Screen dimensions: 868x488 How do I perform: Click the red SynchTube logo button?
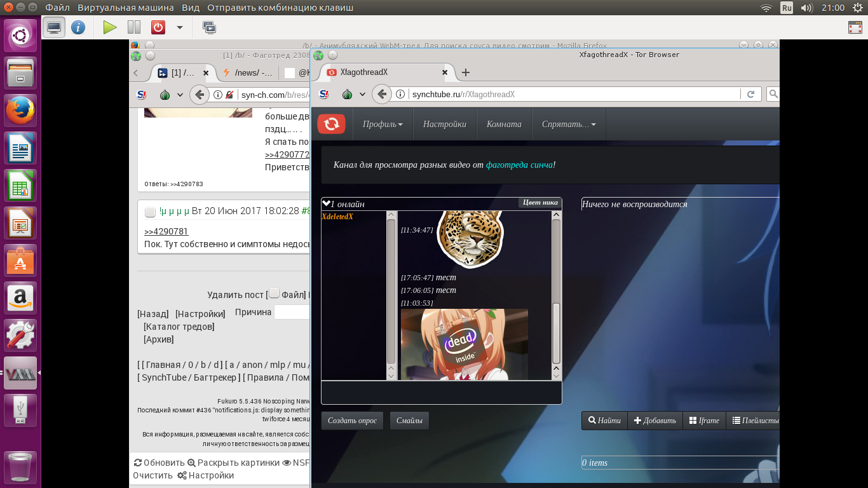coord(331,124)
